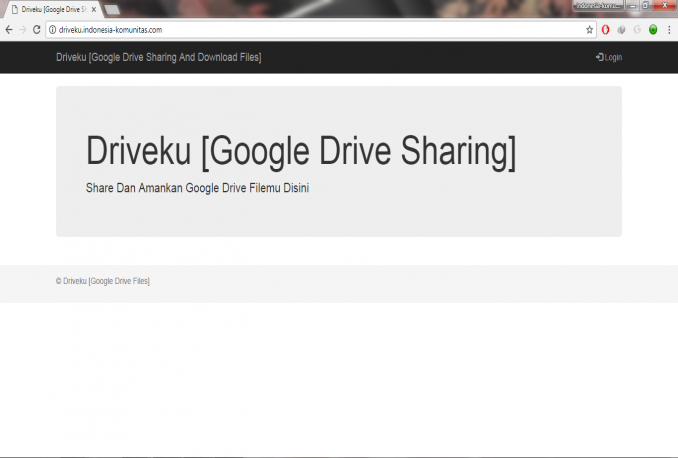Click the browser back arrow button
The image size is (678, 458).
[x=9, y=30]
